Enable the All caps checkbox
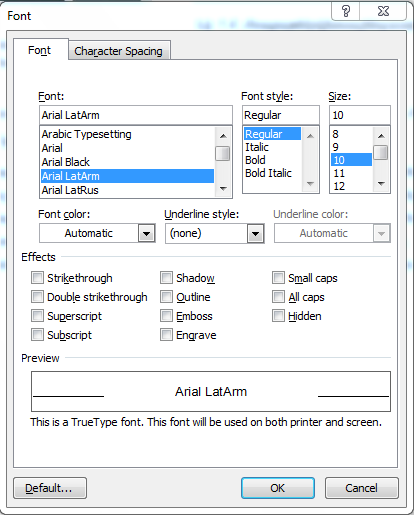Viewport: 414px width, 515px height. [278, 296]
